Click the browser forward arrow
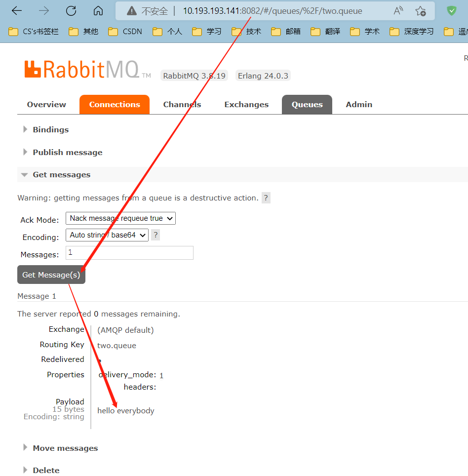Viewport: 468px width, 476px height. (x=44, y=11)
